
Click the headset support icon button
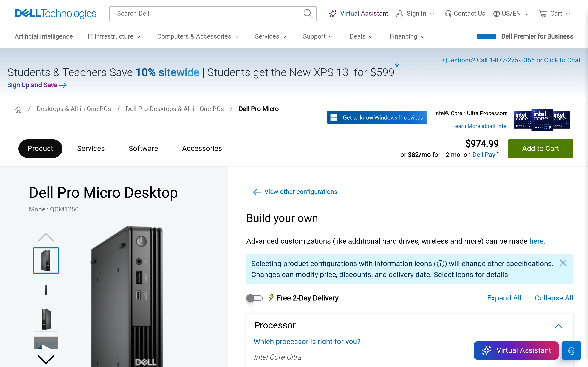(571, 350)
